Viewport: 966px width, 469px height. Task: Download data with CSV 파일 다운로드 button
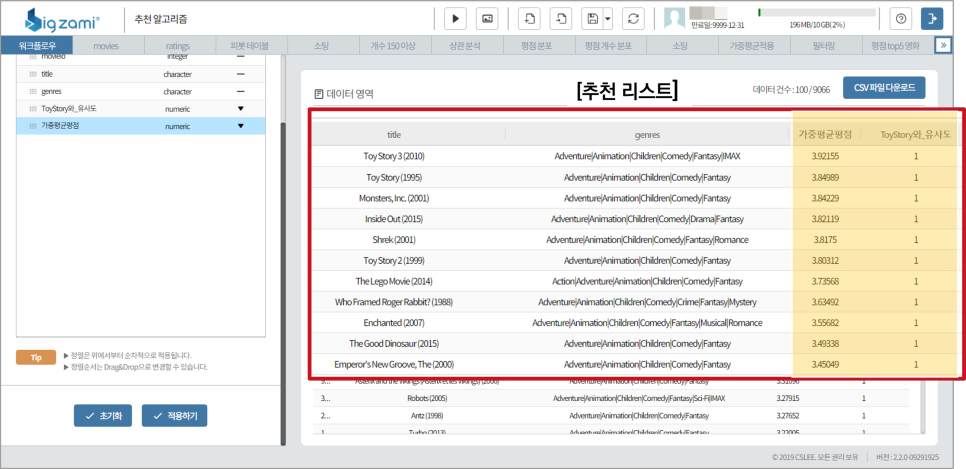(884, 88)
